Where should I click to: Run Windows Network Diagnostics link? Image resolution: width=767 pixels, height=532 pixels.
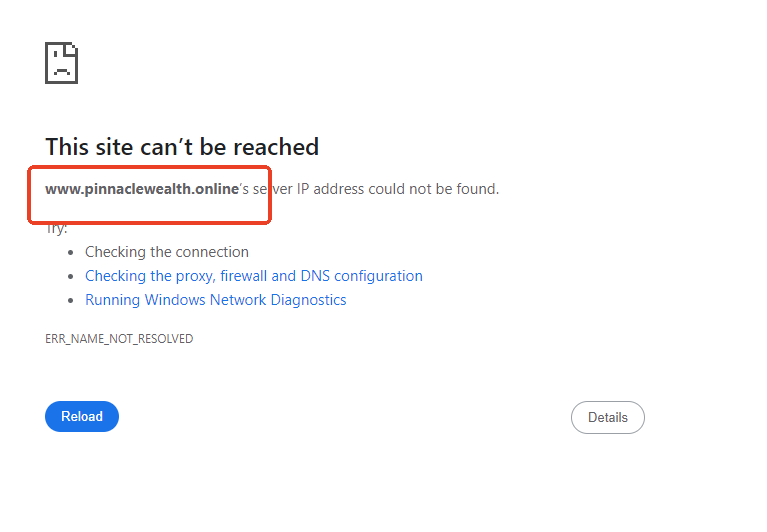click(x=215, y=300)
